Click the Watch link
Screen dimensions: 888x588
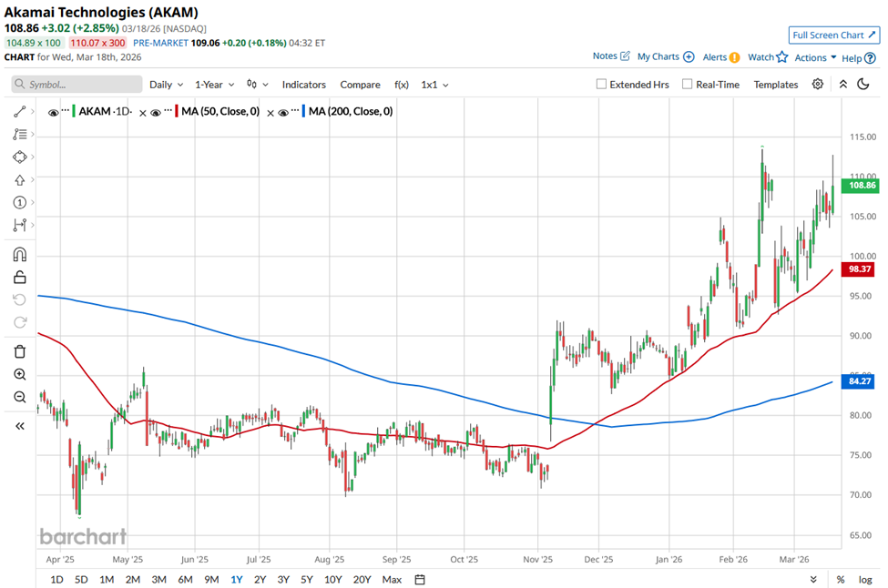[760, 56]
